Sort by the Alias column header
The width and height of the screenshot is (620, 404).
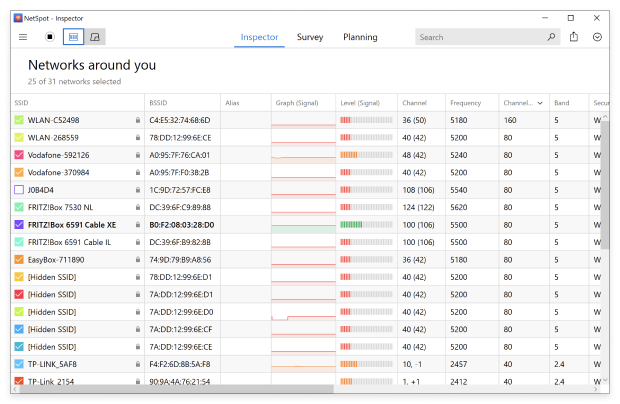pyautogui.click(x=246, y=103)
